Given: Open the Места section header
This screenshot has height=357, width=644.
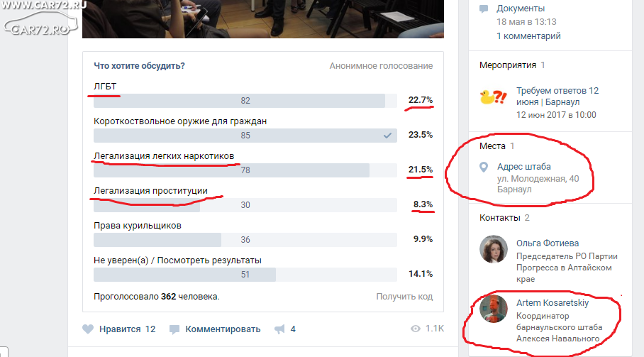Looking at the screenshot, I should click(492, 145).
